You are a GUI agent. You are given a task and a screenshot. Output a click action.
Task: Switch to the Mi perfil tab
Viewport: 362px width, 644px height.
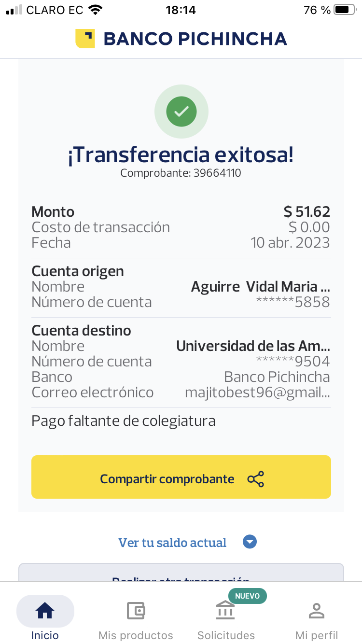click(317, 635)
